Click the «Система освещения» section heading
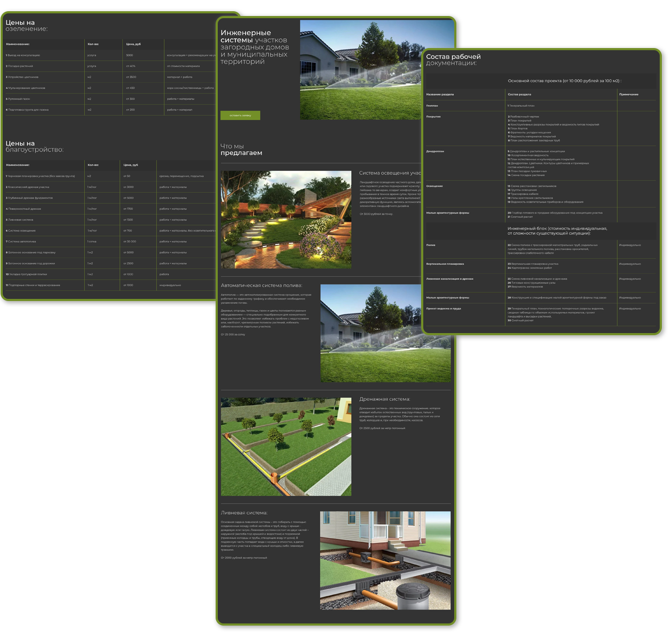 pyautogui.click(x=390, y=173)
